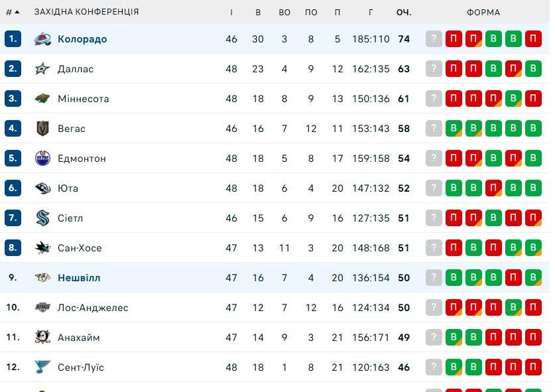Click the San Jose Sharks logo
The image size is (555, 392).
[42, 248]
